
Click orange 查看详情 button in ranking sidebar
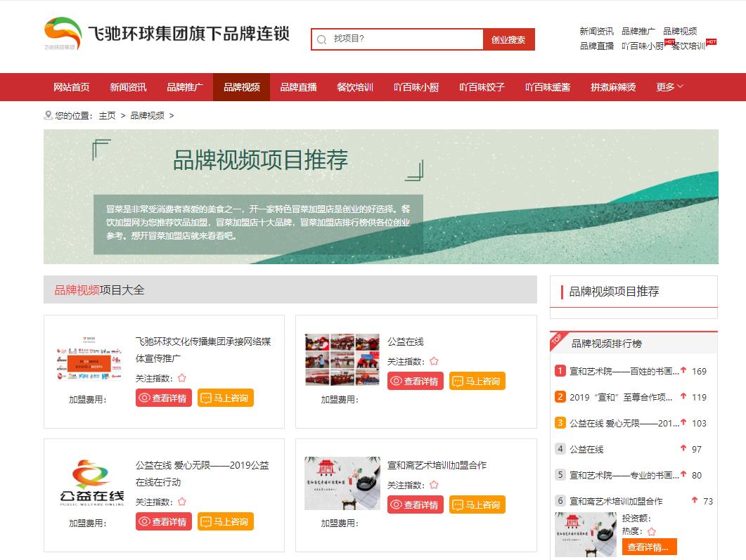pyautogui.click(x=649, y=547)
